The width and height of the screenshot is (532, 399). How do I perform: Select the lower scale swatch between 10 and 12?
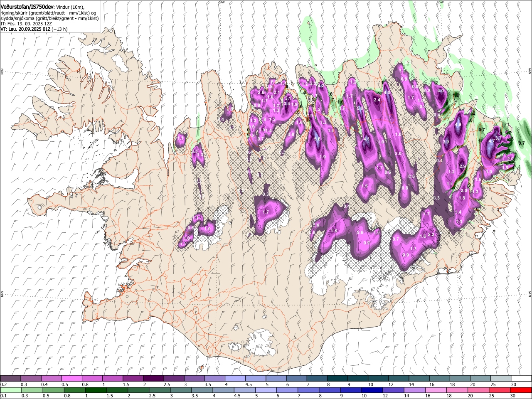click(x=372, y=390)
